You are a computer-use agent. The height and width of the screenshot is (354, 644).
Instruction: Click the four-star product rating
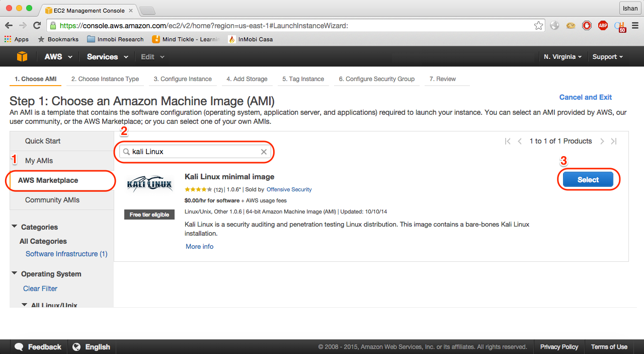[x=199, y=190]
